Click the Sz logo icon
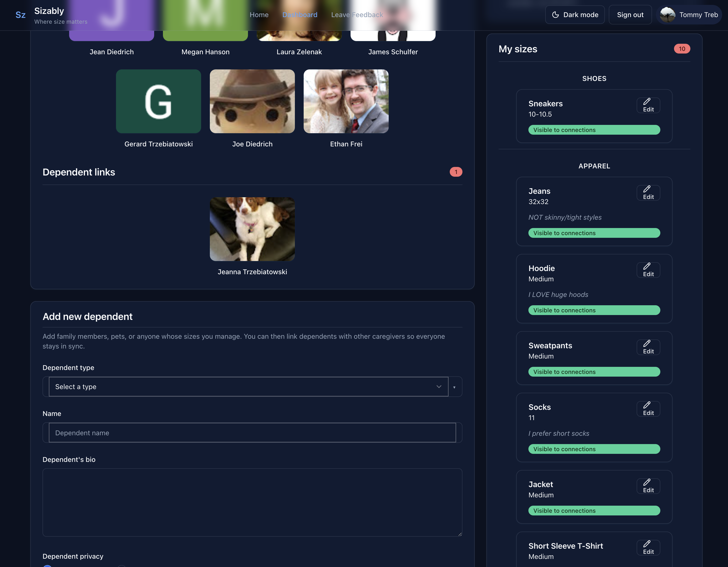The width and height of the screenshot is (728, 567). 21,15
